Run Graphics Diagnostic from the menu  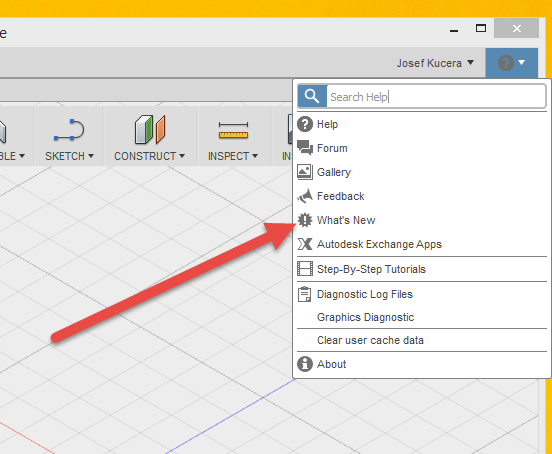click(x=422, y=317)
